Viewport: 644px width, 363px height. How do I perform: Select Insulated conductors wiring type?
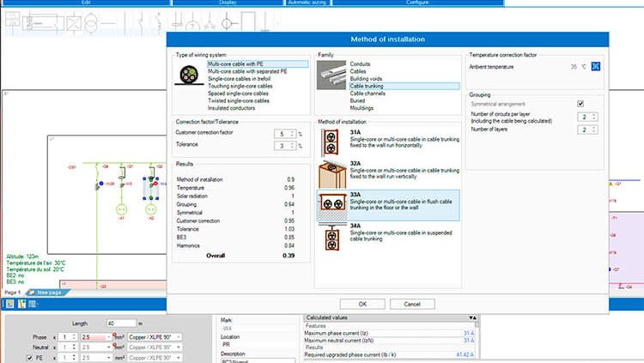[231, 108]
